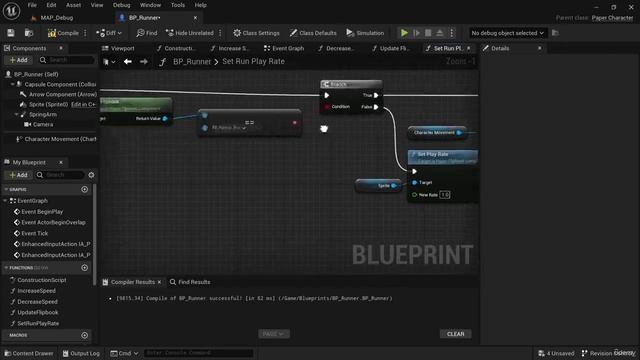This screenshot has width=640, height=360.
Task: Open My Blueprint settings gear
Action: tap(91, 175)
